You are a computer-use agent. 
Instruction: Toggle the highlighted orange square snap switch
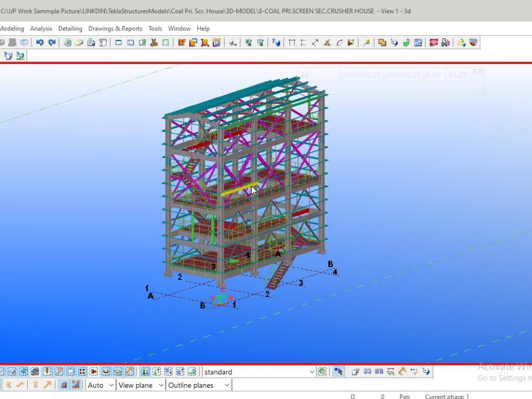click(64, 385)
